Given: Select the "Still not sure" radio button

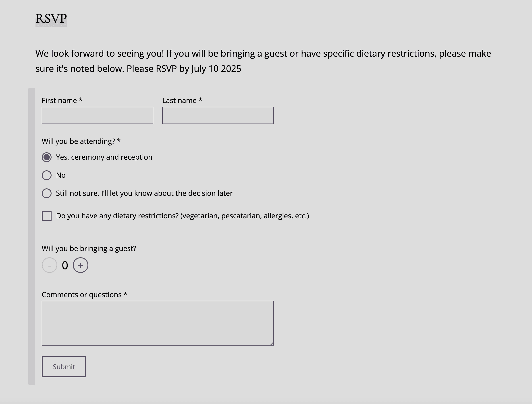Looking at the screenshot, I should 47,193.
